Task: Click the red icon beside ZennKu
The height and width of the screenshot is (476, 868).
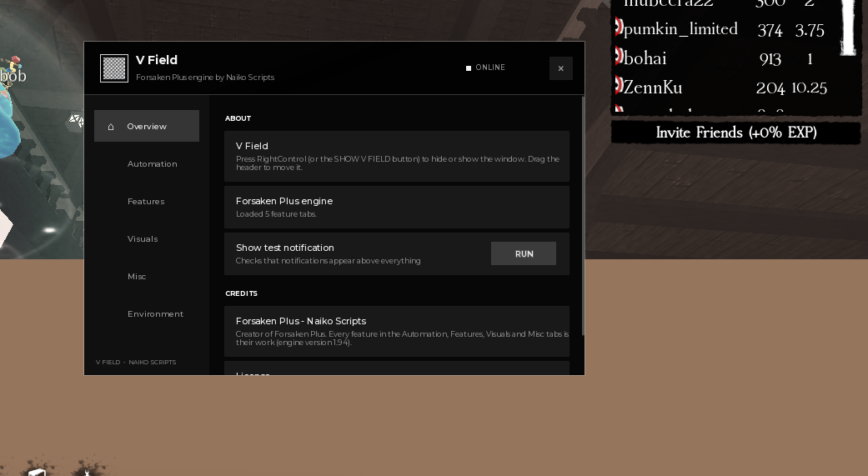Action: [x=619, y=85]
